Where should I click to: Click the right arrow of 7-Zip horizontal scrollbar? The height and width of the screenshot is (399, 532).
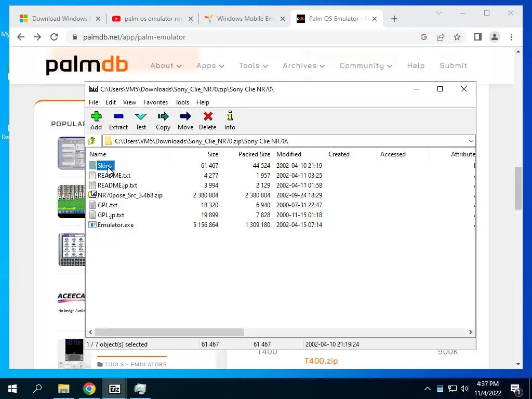point(470,332)
